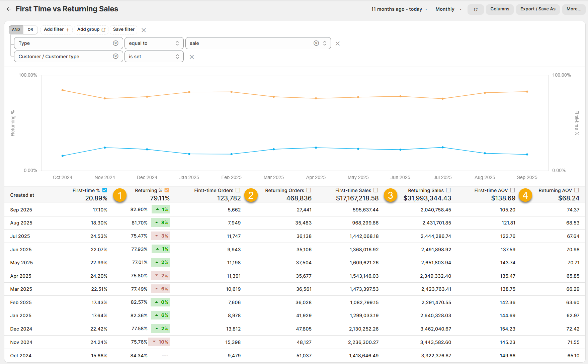Clear the Type filter field value

pos(115,43)
